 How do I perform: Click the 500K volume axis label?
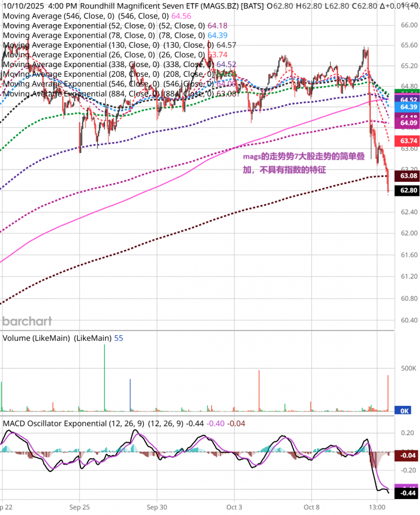coord(409,368)
